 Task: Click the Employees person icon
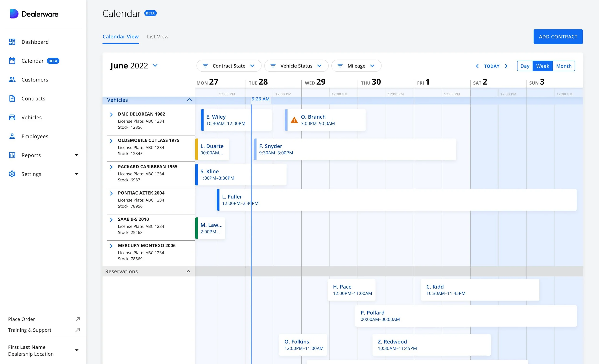(x=12, y=136)
